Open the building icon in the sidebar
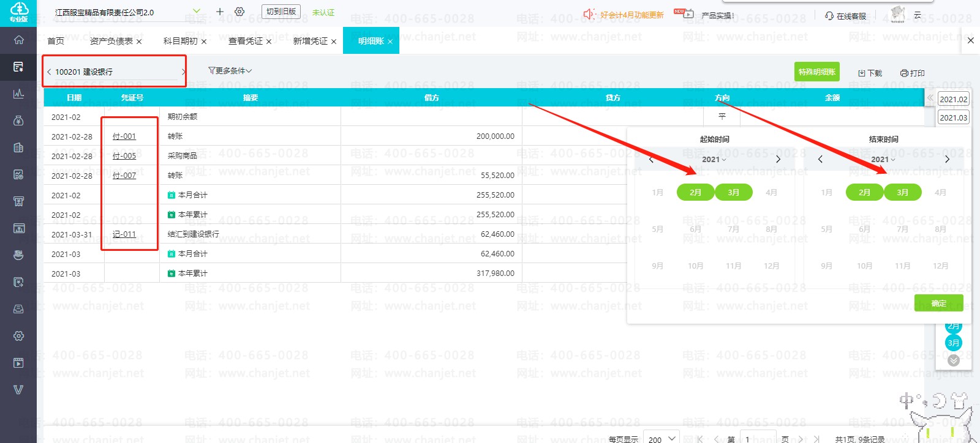Screen dimensions: 980x443 tap(18, 147)
